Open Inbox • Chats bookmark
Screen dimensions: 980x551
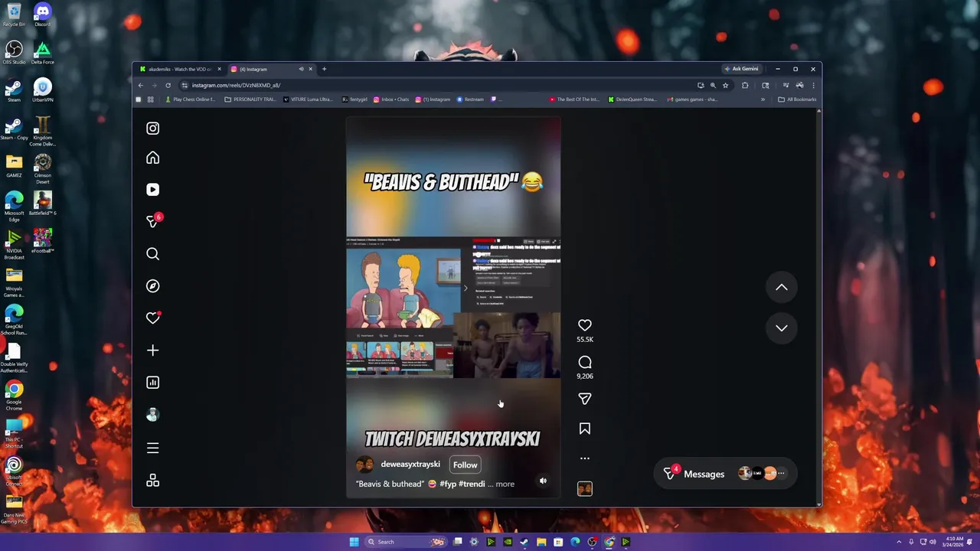391,99
